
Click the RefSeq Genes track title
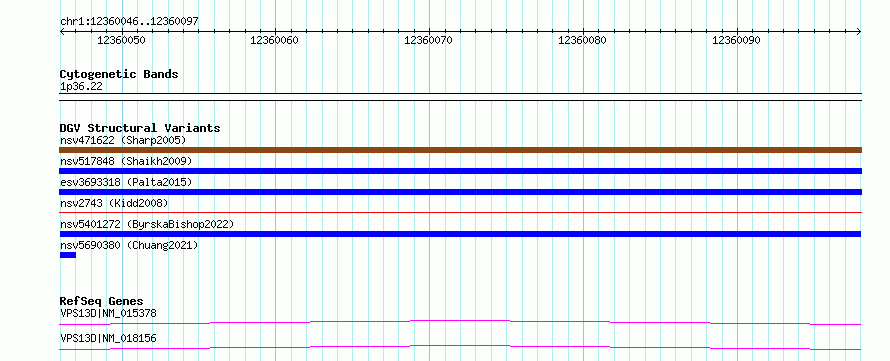(102, 301)
